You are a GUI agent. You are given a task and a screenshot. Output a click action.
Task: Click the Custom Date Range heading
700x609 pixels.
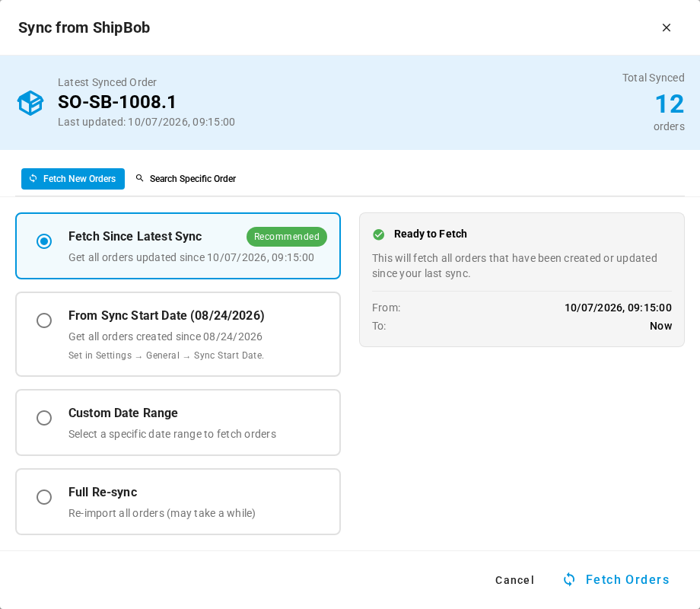(123, 413)
